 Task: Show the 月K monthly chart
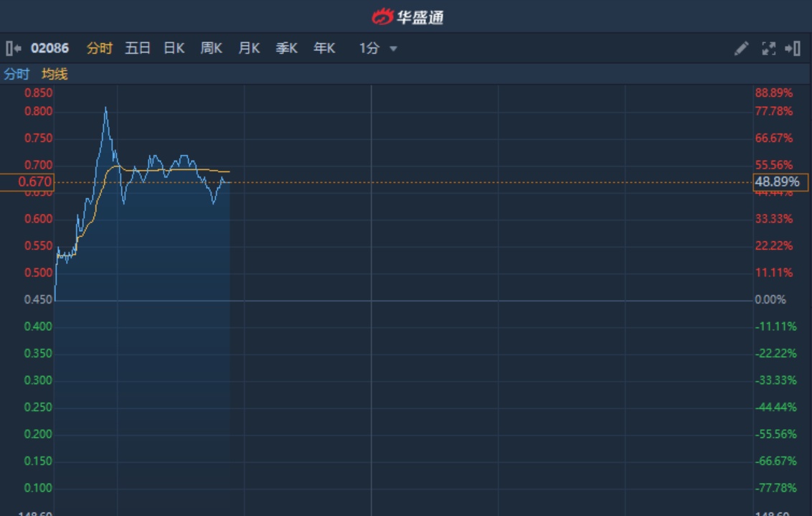point(249,49)
